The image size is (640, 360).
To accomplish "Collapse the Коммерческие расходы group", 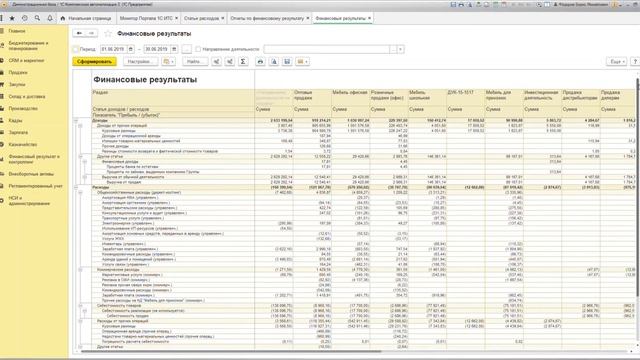I will pos(80,270).
